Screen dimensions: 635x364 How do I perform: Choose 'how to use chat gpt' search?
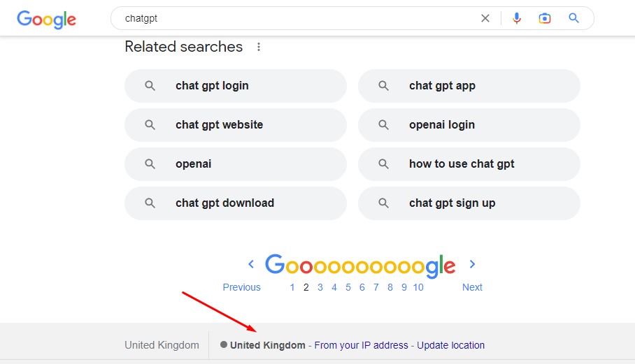click(x=469, y=163)
